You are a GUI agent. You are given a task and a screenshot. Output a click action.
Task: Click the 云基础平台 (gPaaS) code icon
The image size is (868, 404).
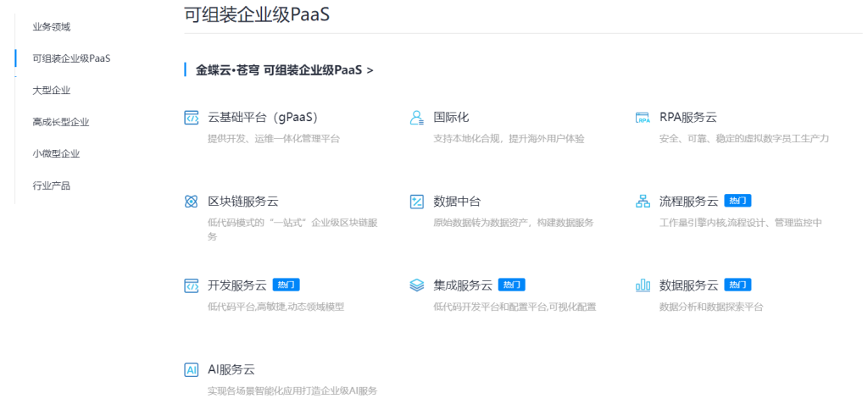point(191,118)
